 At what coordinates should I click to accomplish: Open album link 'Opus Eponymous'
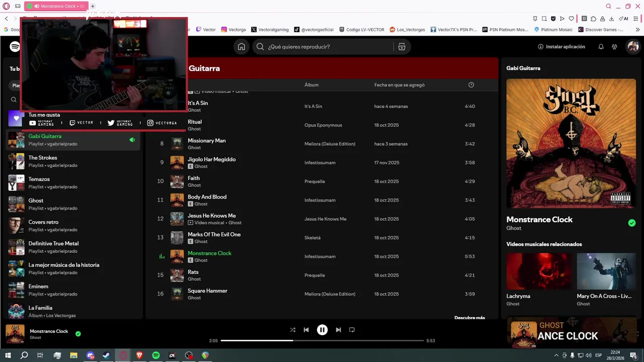click(323, 125)
